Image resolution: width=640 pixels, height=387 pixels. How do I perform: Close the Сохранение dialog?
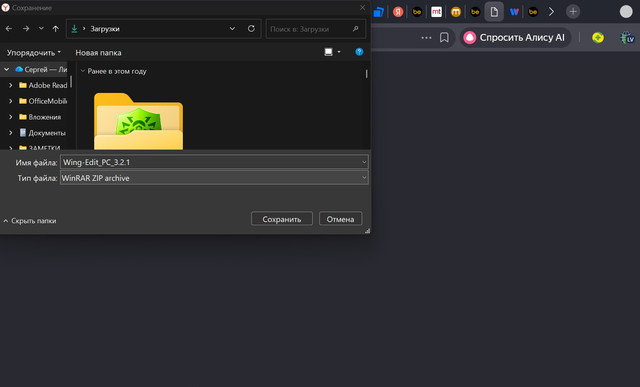(362, 8)
